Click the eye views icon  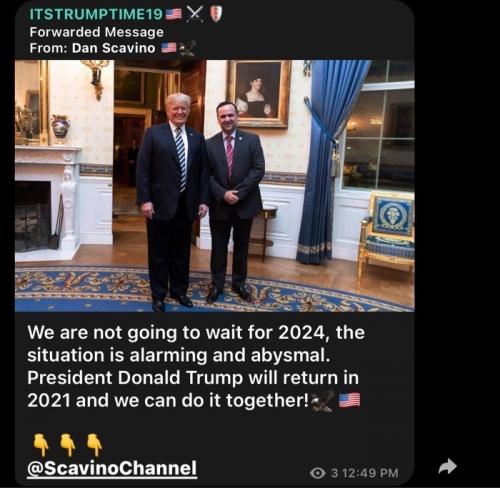pos(318,473)
